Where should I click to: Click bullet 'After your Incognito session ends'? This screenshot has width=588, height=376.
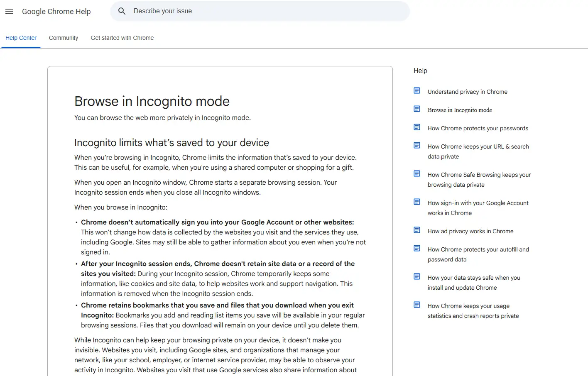[218, 278]
